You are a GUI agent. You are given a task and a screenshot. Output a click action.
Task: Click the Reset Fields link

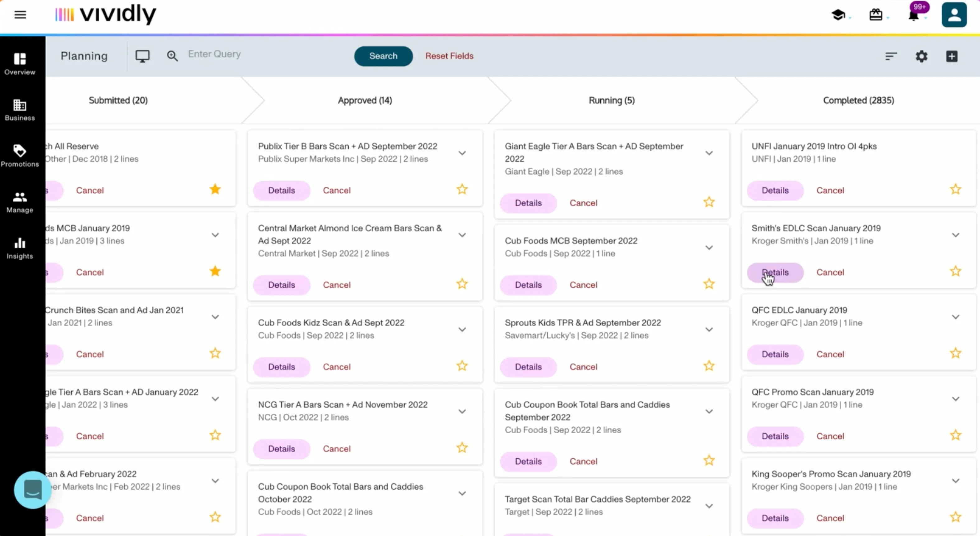point(449,56)
